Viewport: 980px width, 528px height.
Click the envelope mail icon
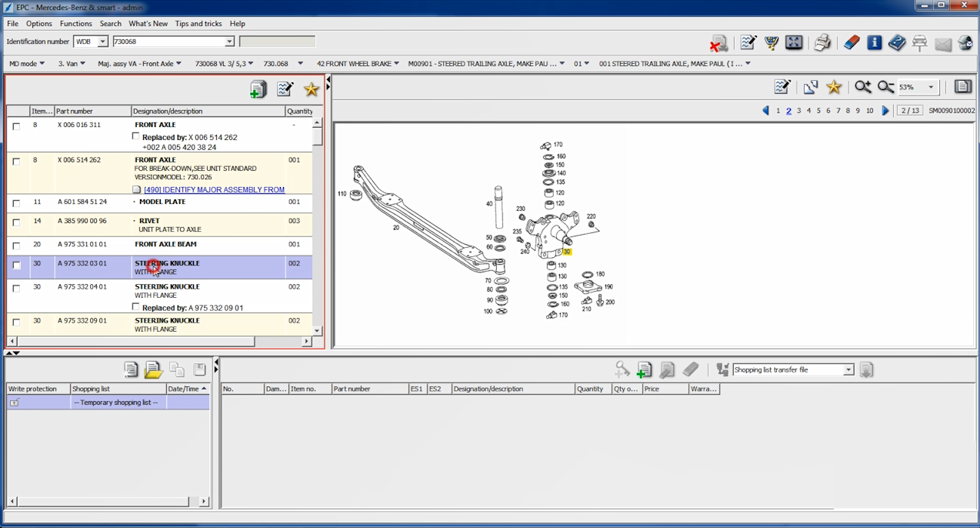coord(943,44)
